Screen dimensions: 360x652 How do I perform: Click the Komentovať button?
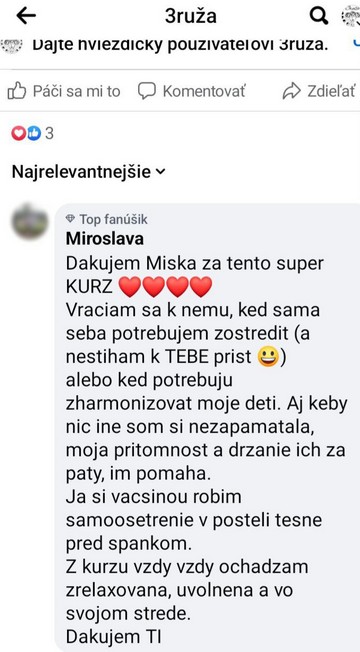(x=192, y=91)
